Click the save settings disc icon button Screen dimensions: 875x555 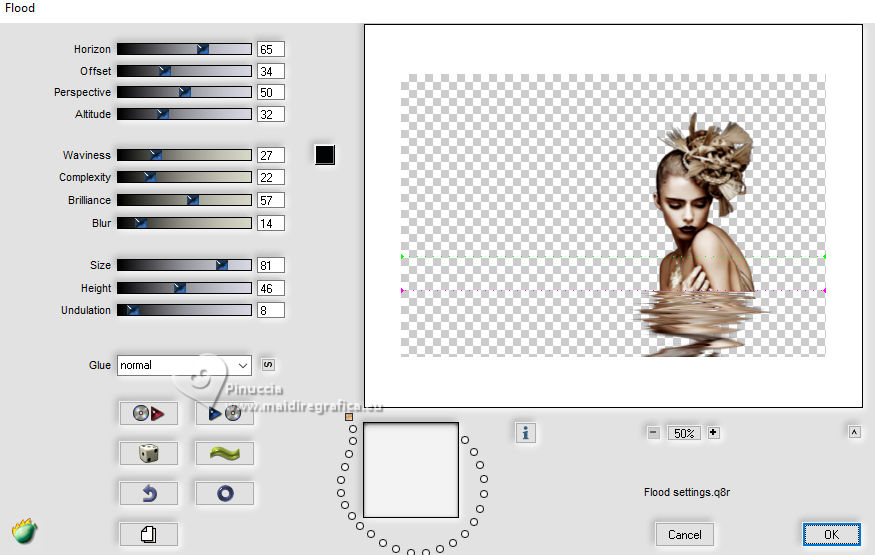(148, 413)
